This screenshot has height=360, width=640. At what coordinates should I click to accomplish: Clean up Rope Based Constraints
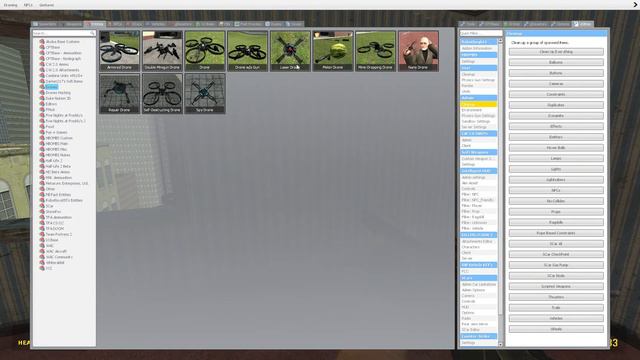point(556,233)
